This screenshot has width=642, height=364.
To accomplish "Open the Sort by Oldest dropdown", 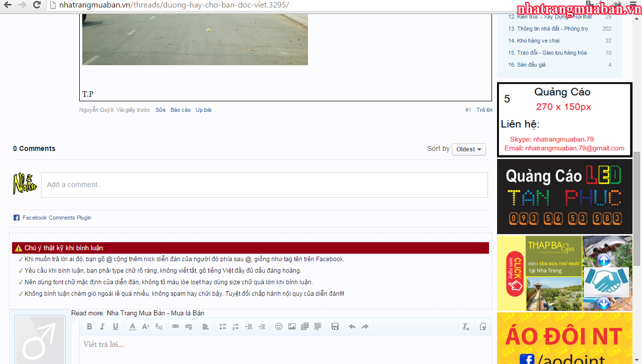I will pyautogui.click(x=468, y=149).
